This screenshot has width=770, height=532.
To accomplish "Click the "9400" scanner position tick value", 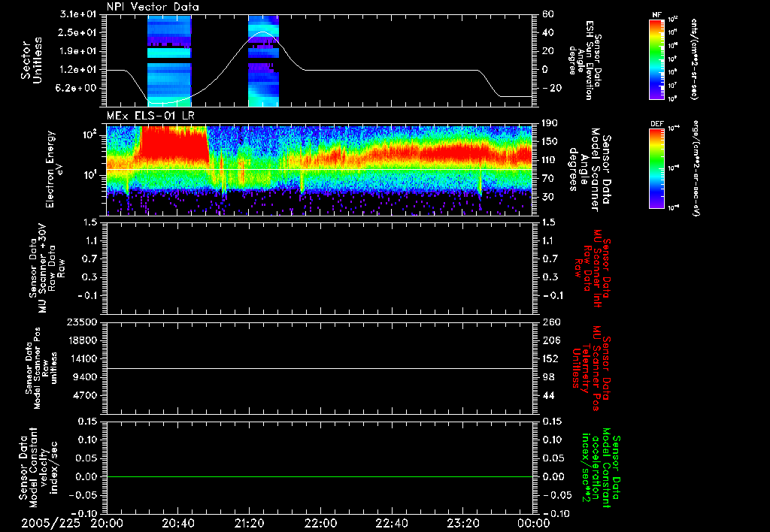I will pos(85,377).
